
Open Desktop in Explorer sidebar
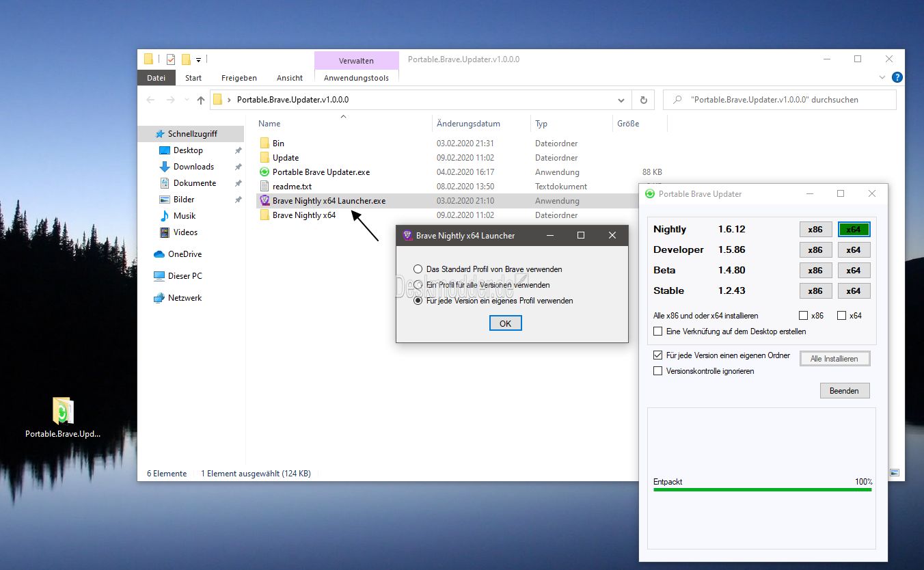[x=188, y=150]
